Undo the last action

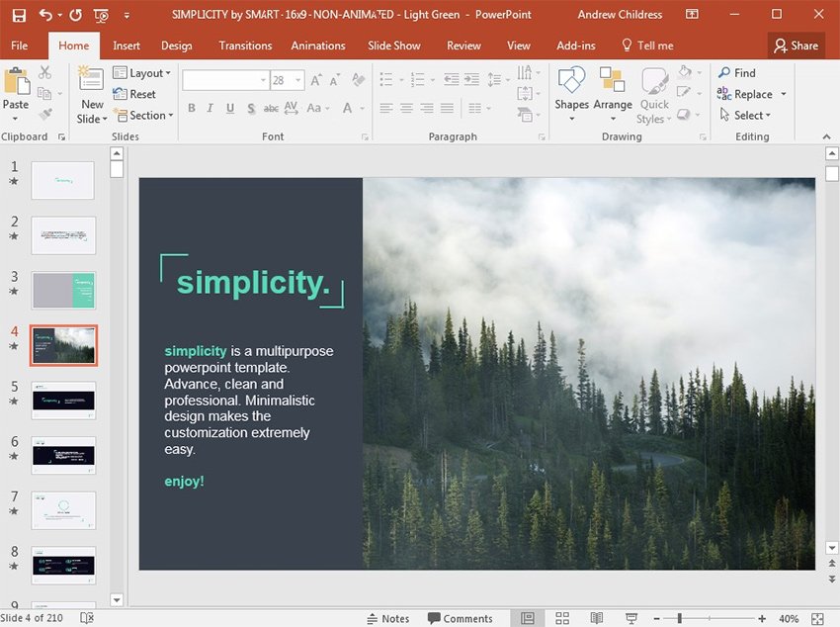pos(45,15)
